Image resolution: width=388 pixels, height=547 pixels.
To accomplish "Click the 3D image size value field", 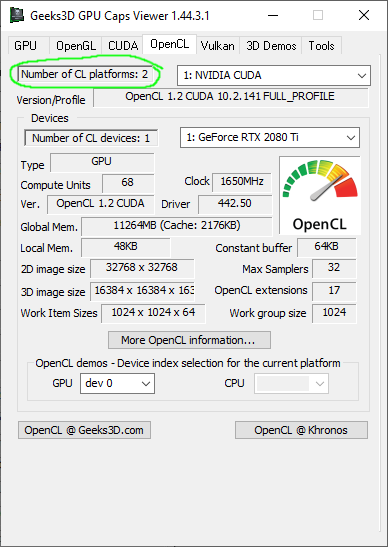I will point(142,291).
